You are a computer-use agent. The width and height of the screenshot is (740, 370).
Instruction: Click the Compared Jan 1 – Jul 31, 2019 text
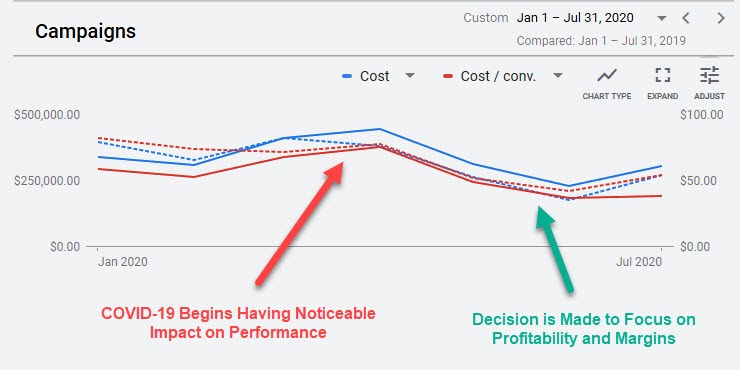pos(601,41)
